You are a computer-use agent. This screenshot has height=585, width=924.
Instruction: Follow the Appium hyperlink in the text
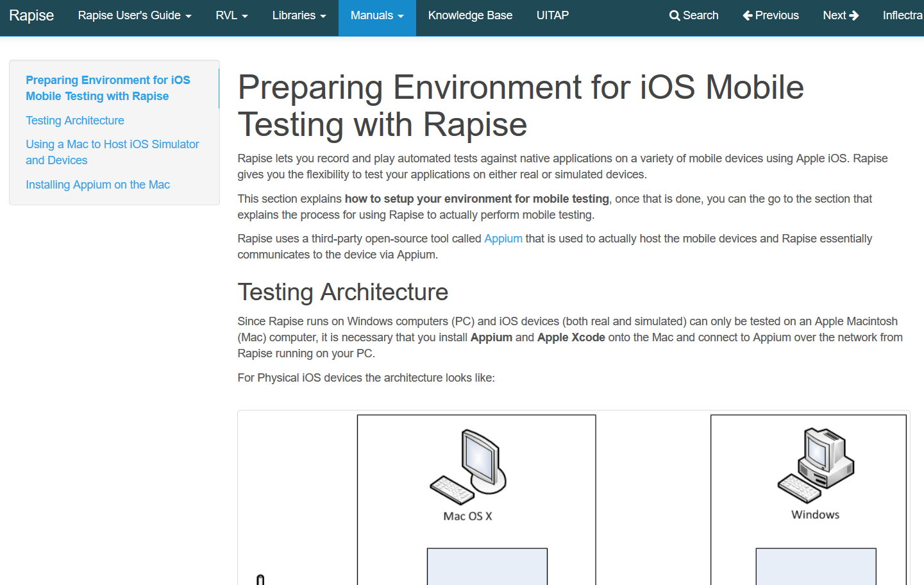point(503,239)
